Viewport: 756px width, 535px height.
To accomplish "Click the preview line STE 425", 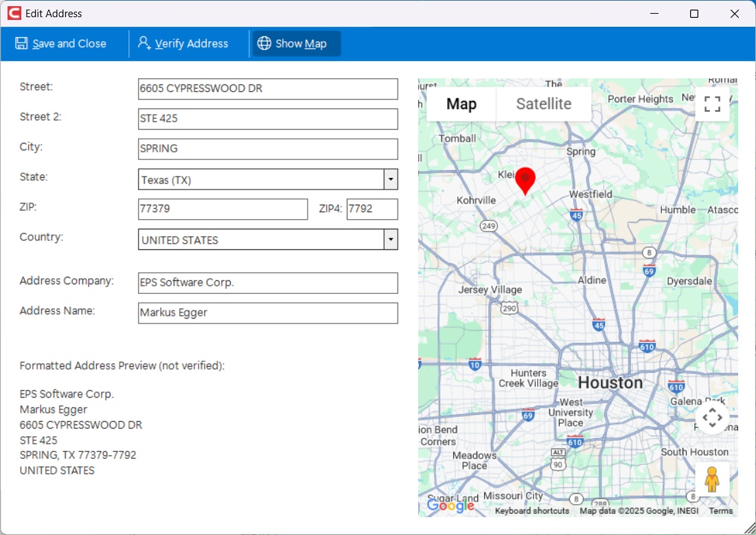I will (x=38, y=440).
